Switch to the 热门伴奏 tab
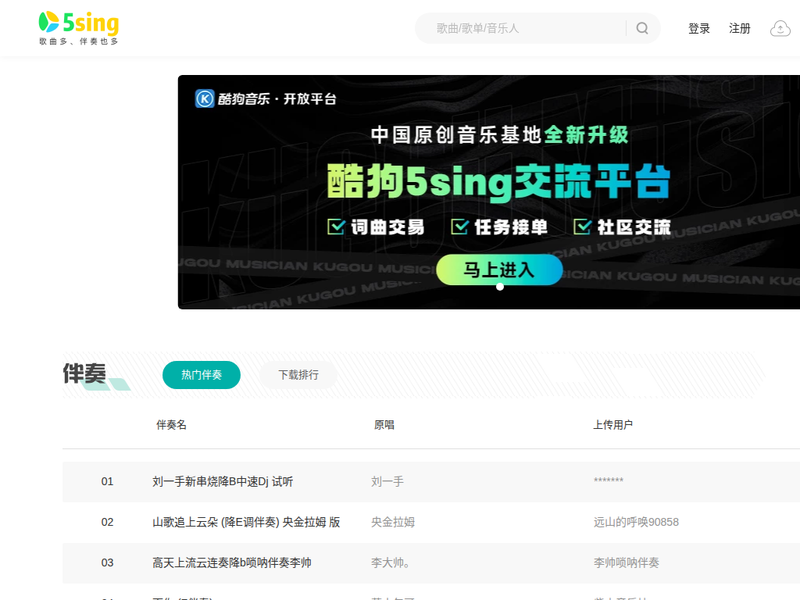 [202, 375]
